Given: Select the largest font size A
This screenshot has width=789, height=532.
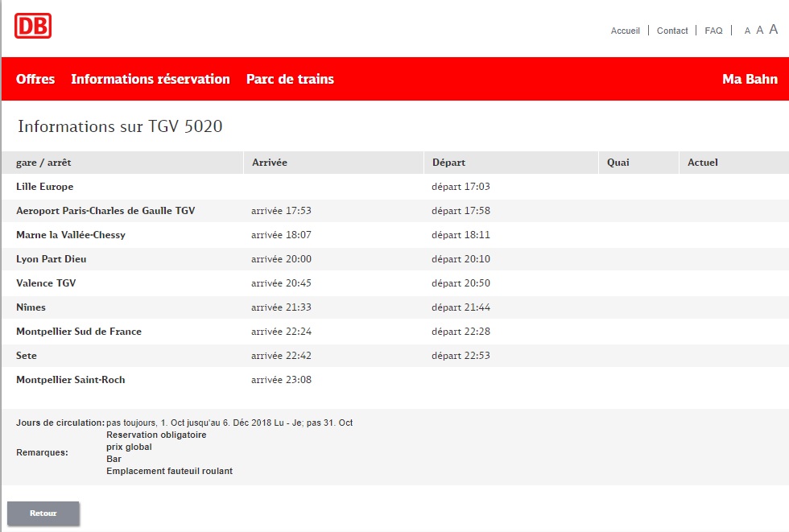Looking at the screenshot, I should coord(773,30).
